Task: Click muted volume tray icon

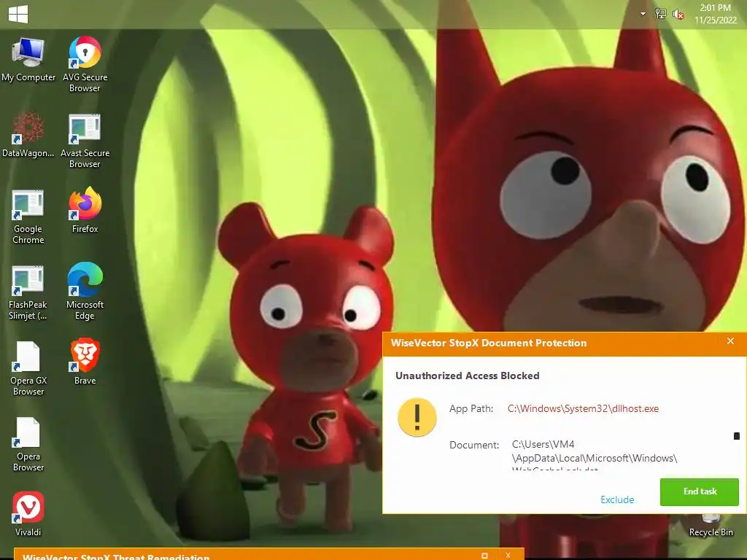Action: [x=678, y=15]
